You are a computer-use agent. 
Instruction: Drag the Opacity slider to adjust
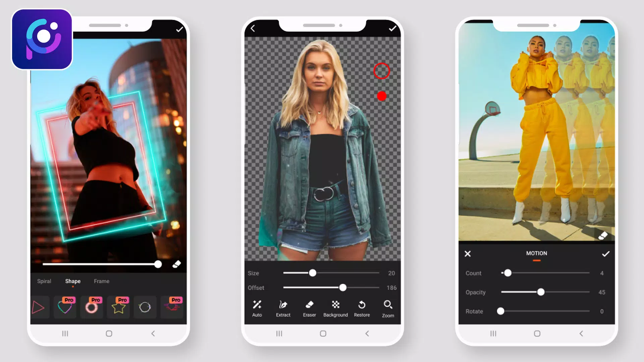point(540,292)
